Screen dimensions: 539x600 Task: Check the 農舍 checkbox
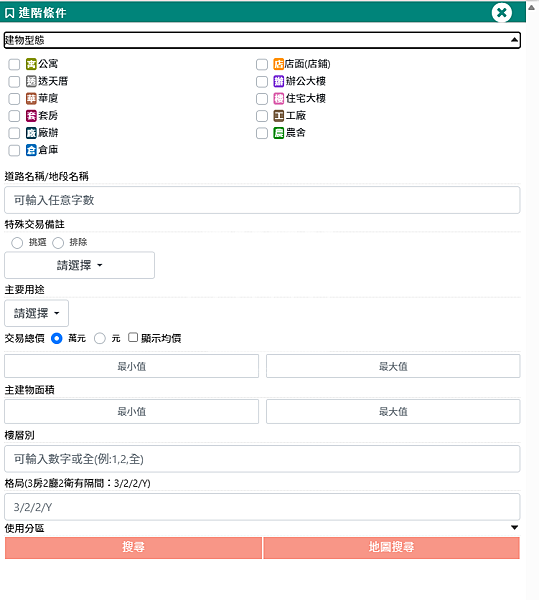[262, 133]
